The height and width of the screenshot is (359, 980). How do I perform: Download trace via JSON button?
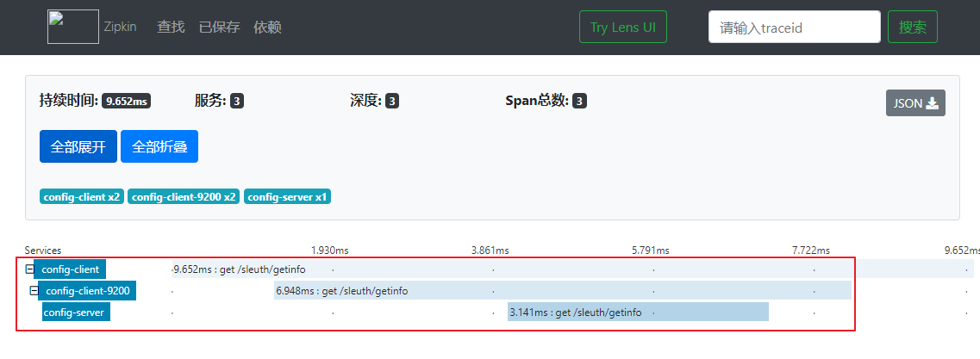coord(915,103)
